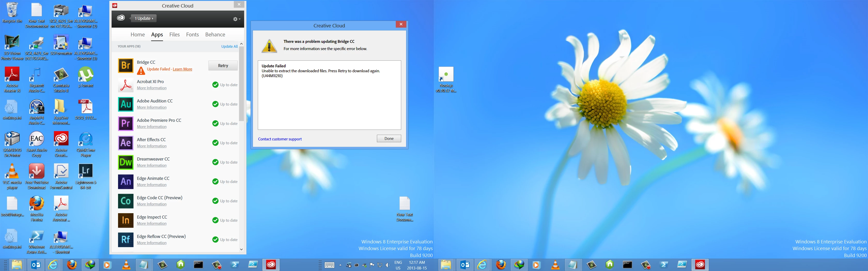Open File Explorer from the right monitor's taskbar
Viewport: 868px width, 271px height.
click(446, 265)
